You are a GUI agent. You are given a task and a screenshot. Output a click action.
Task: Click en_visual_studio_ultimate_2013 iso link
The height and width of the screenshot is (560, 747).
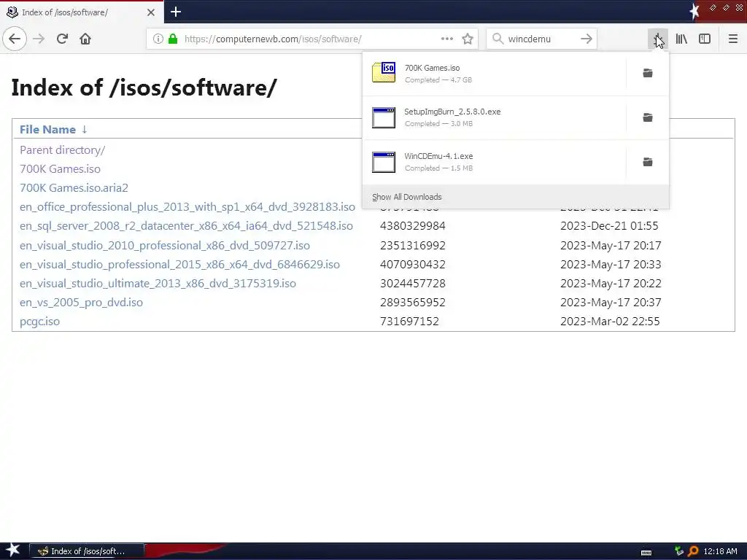[158, 284]
